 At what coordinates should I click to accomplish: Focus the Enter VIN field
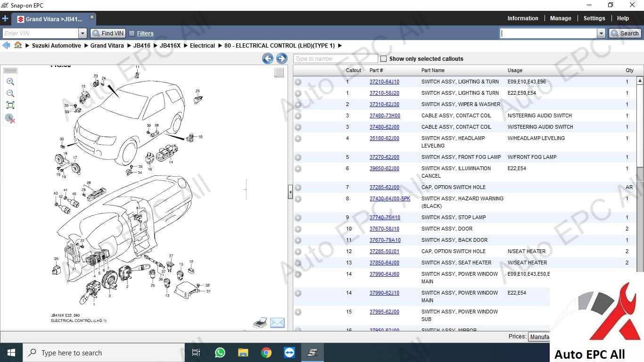(x=41, y=33)
